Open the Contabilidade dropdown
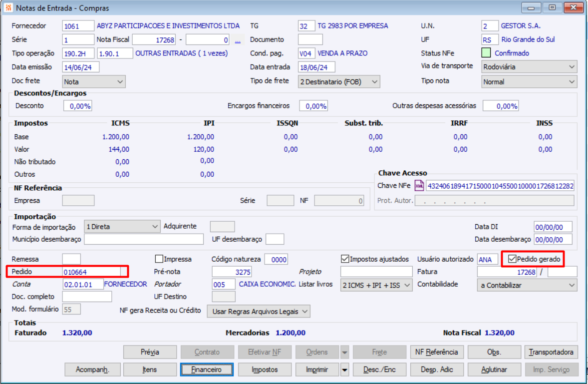Viewport: 588px width, 384px height. click(527, 285)
